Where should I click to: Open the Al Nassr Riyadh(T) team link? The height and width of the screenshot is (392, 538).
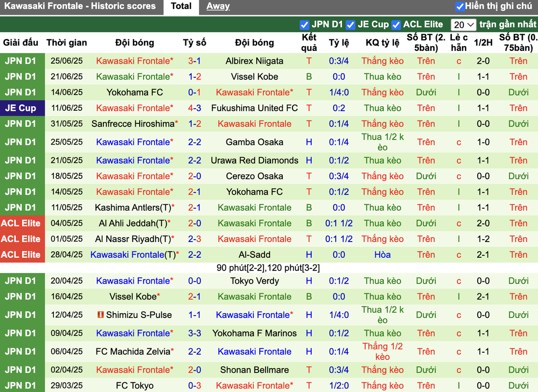pos(133,239)
